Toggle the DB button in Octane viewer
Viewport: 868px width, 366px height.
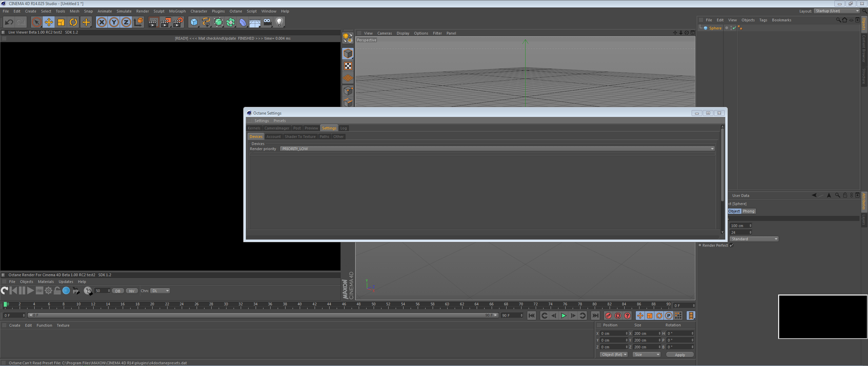coord(118,291)
